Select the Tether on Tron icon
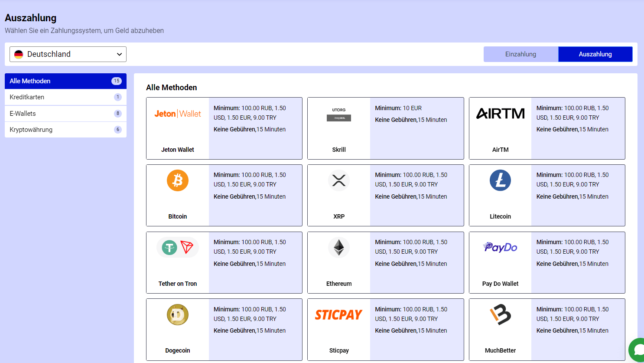 click(x=178, y=248)
